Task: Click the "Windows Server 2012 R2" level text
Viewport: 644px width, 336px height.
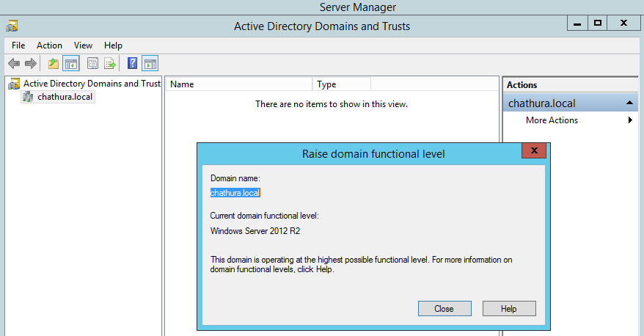Action: pyautogui.click(x=255, y=231)
